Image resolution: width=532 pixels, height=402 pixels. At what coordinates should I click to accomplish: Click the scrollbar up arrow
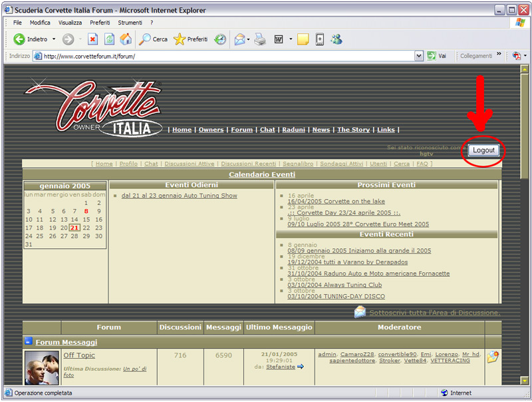[525, 69]
